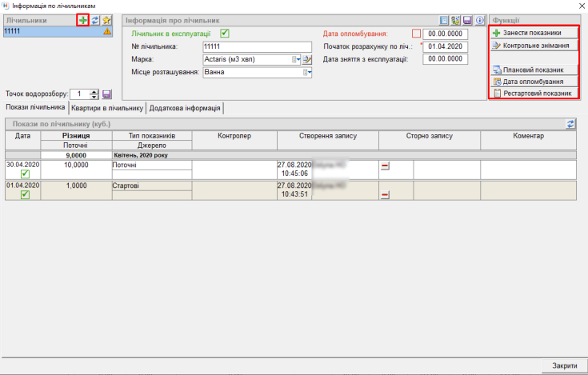Click the Закрити button
The height and width of the screenshot is (375, 588).
click(x=564, y=365)
